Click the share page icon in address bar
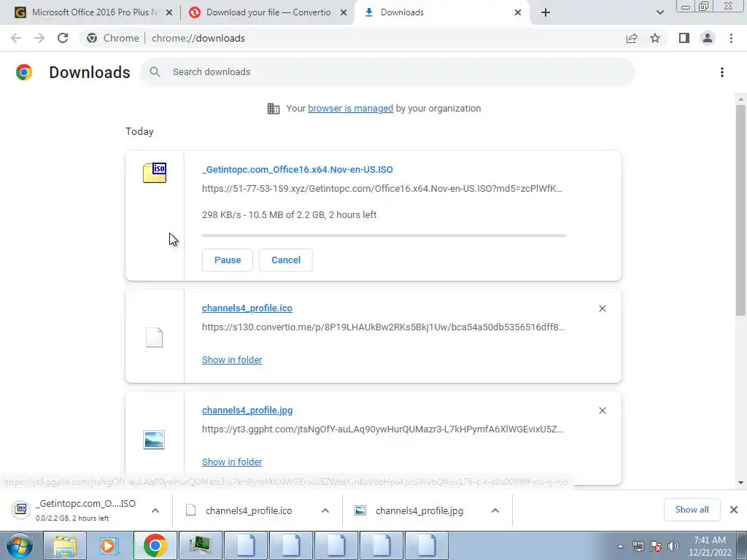 pos(632,38)
